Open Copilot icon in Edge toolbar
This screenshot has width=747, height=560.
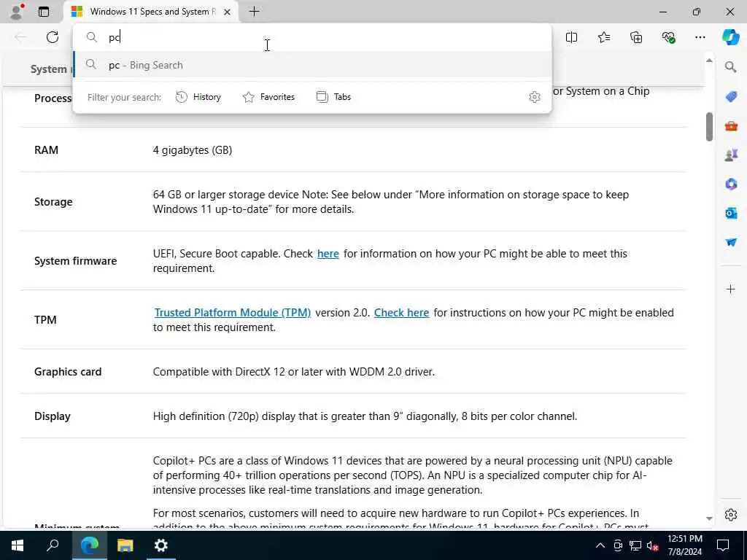[x=730, y=37]
